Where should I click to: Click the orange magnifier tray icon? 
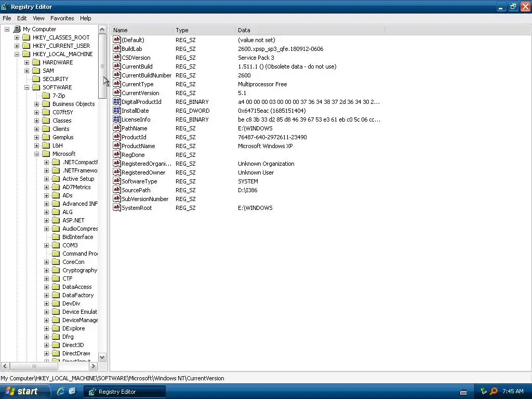(494, 391)
